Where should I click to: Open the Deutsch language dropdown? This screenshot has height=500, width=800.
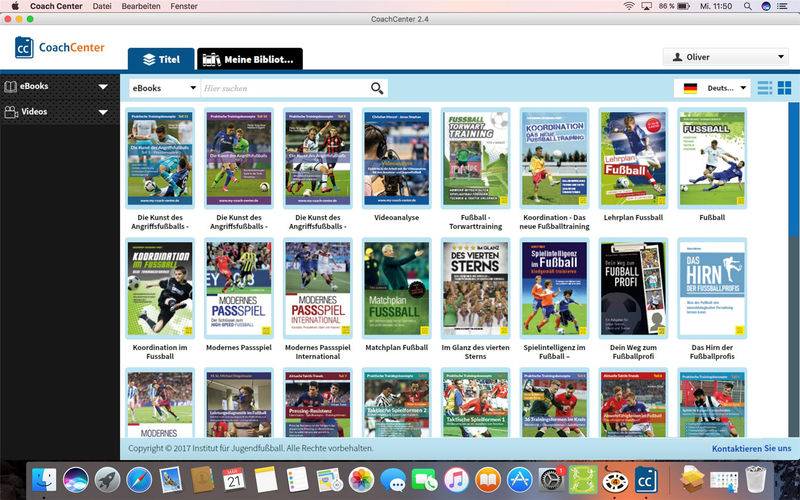(712, 88)
